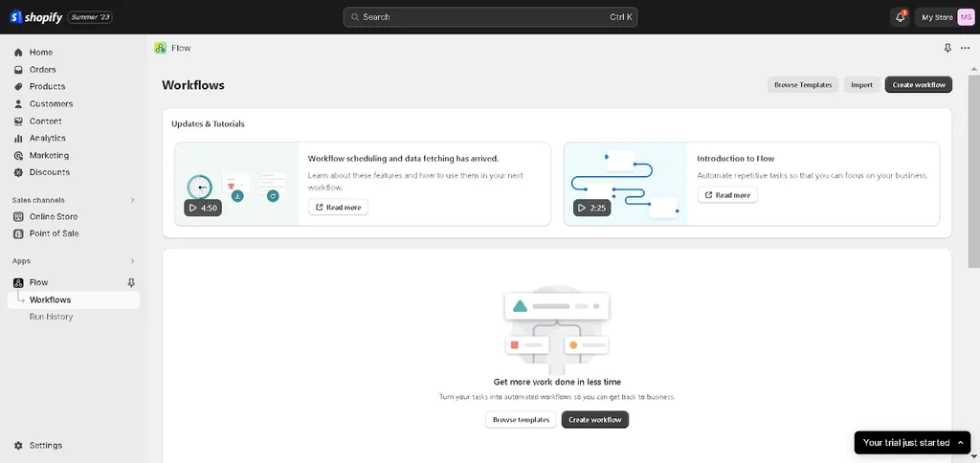Click Create workflow in empty state
The width and height of the screenshot is (980, 463).
point(595,420)
